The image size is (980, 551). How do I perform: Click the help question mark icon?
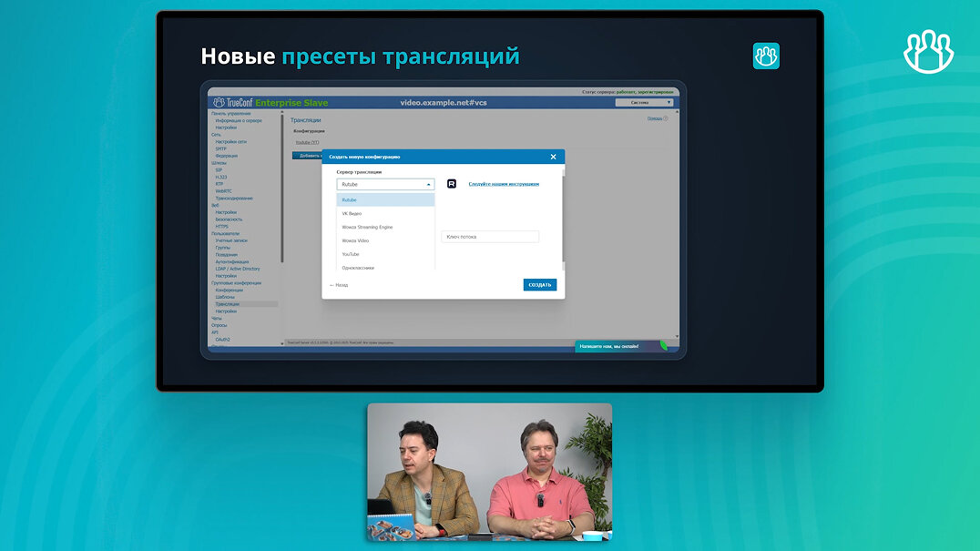[666, 118]
